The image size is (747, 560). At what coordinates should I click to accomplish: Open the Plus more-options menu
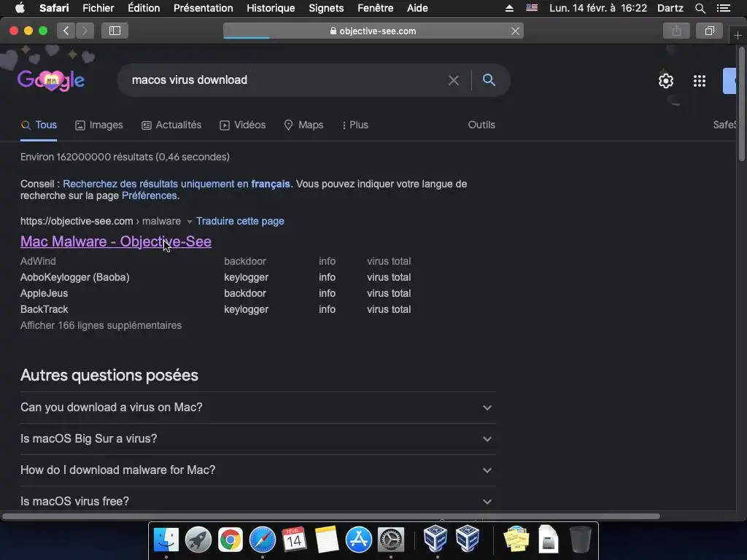(355, 125)
